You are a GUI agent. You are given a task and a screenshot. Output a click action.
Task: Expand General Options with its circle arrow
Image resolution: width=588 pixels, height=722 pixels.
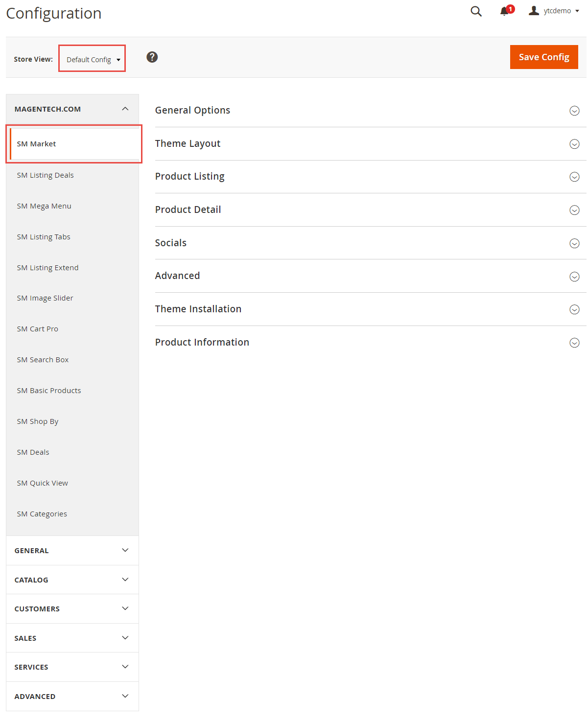[x=575, y=111]
